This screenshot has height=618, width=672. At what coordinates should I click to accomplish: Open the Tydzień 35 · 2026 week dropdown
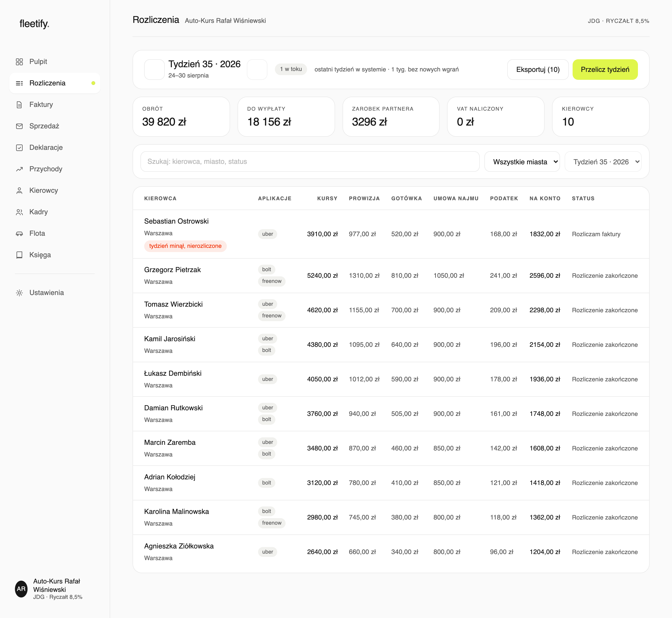(x=603, y=162)
